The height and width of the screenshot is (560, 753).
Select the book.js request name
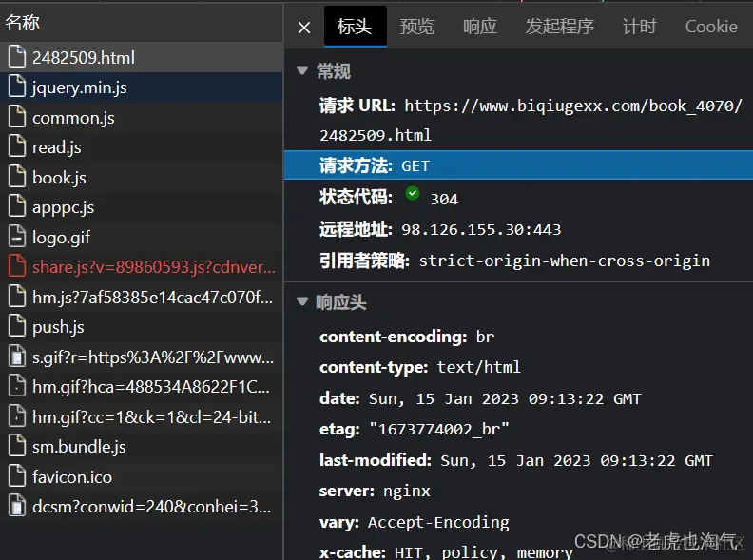point(59,178)
